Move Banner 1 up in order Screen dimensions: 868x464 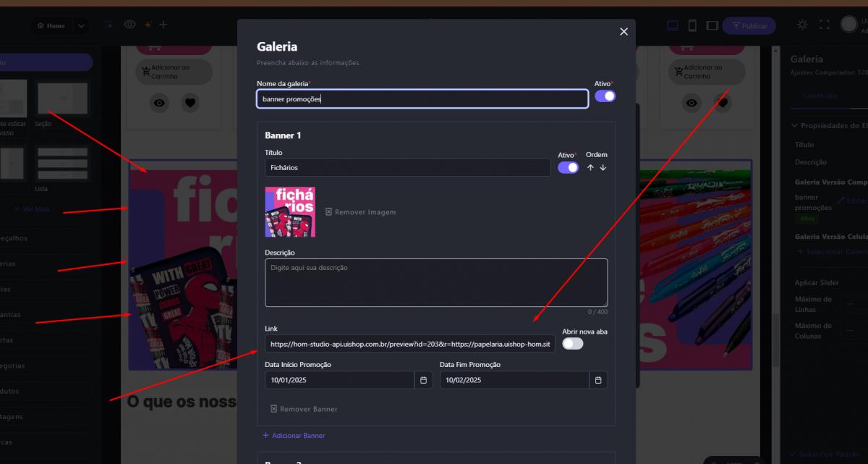(590, 168)
